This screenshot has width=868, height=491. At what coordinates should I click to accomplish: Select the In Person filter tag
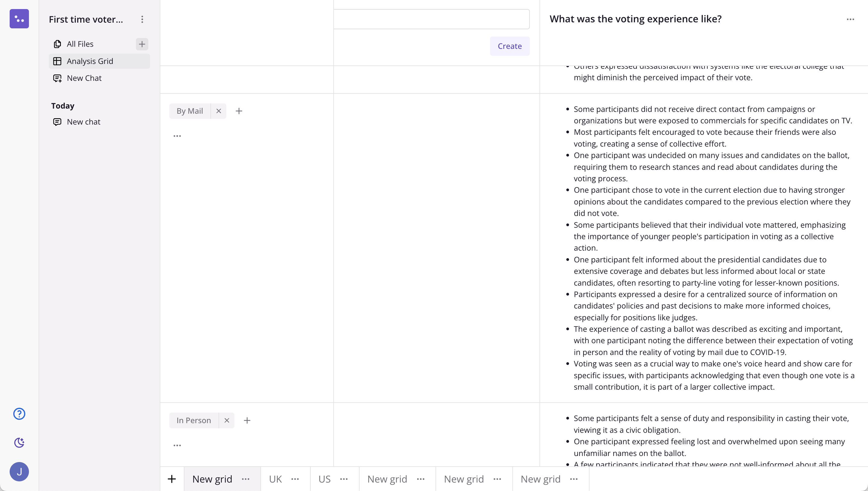(x=194, y=420)
